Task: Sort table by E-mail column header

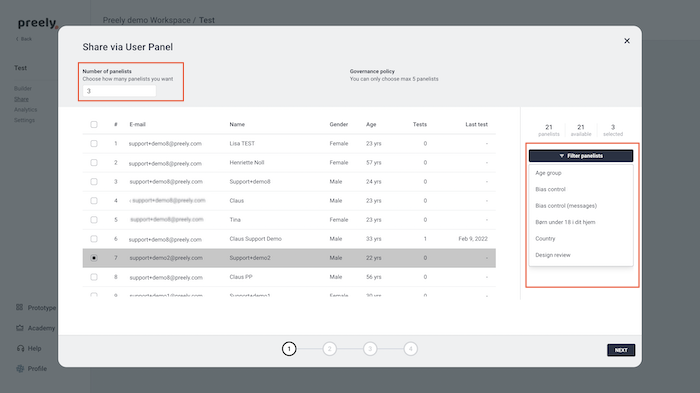Action: click(x=138, y=125)
